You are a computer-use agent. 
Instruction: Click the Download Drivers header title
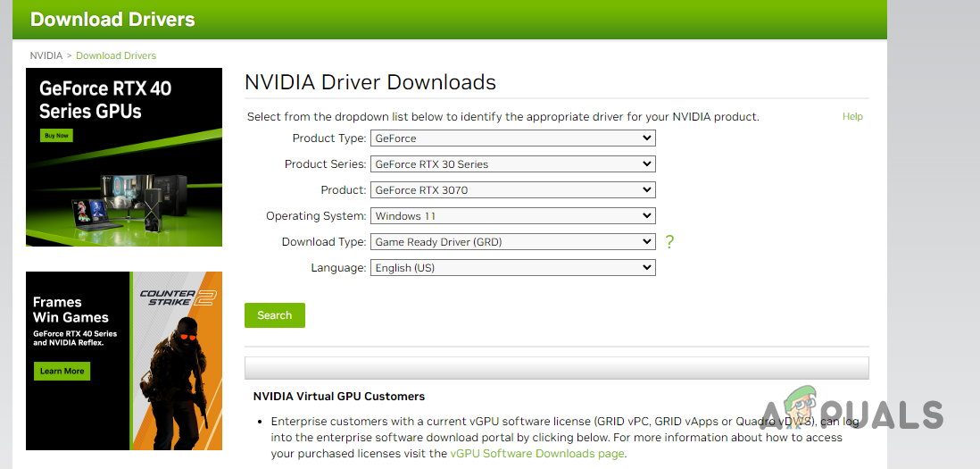pyautogui.click(x=112, y=20)
